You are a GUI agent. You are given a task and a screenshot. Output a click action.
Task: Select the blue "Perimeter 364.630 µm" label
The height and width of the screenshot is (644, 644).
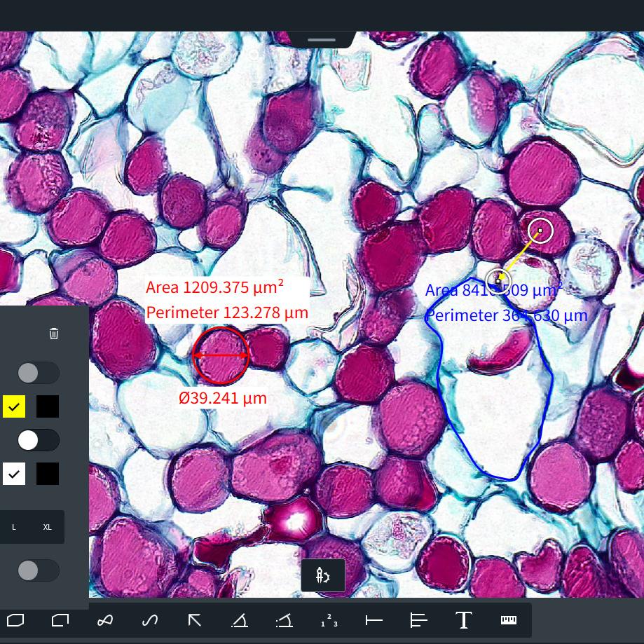[507, 315]
